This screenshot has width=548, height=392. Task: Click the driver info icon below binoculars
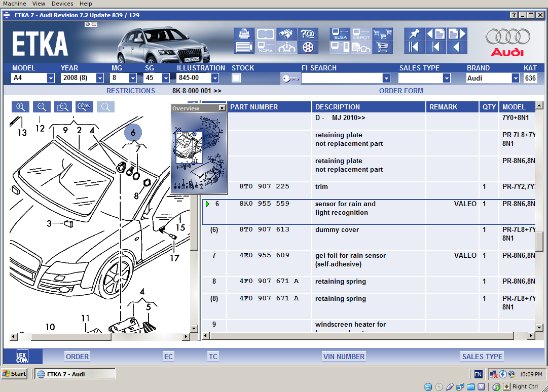click(286, 47)
